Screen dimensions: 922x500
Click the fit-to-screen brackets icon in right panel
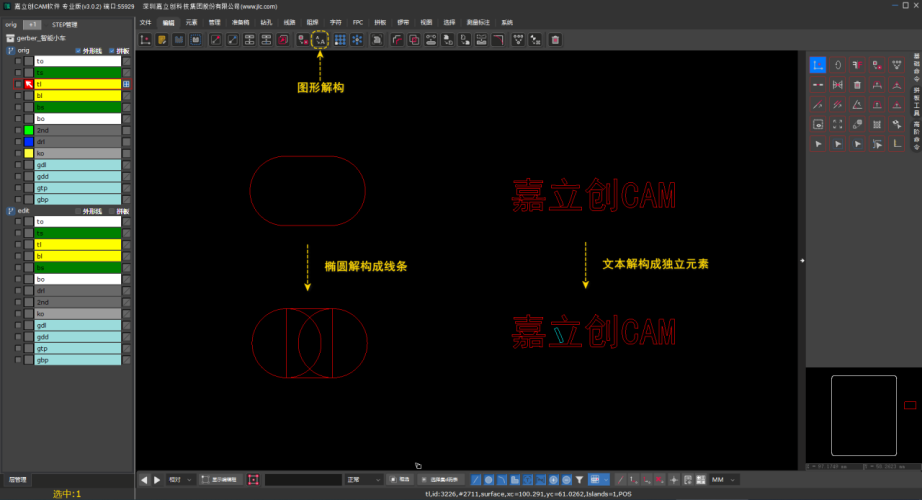(838, 124)
